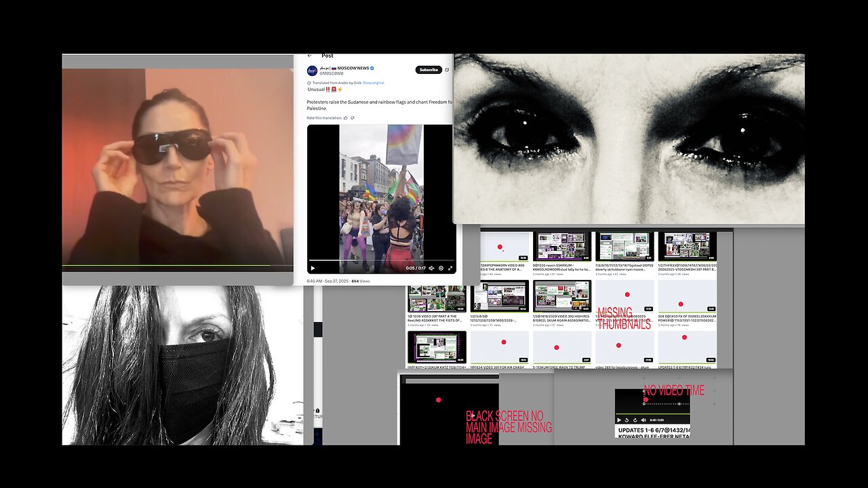Open the thumbnail above 1/2/THFR33@1309 title
868x488 pixels.
tap(687, 247)
